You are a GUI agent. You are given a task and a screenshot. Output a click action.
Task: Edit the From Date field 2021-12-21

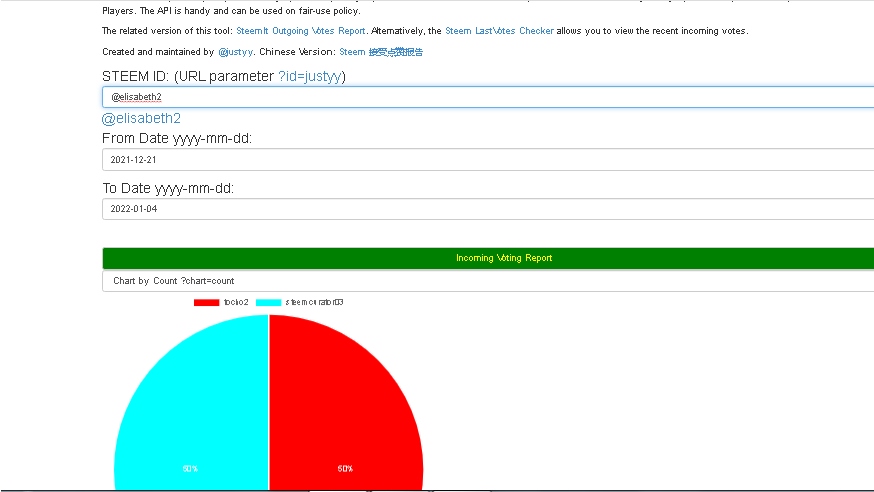(x=488, y=159)
